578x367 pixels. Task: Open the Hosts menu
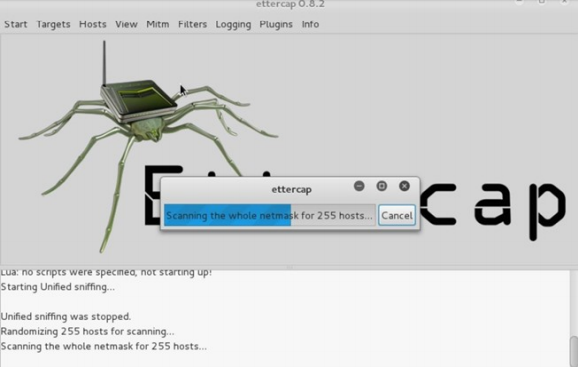click(93, 24)
